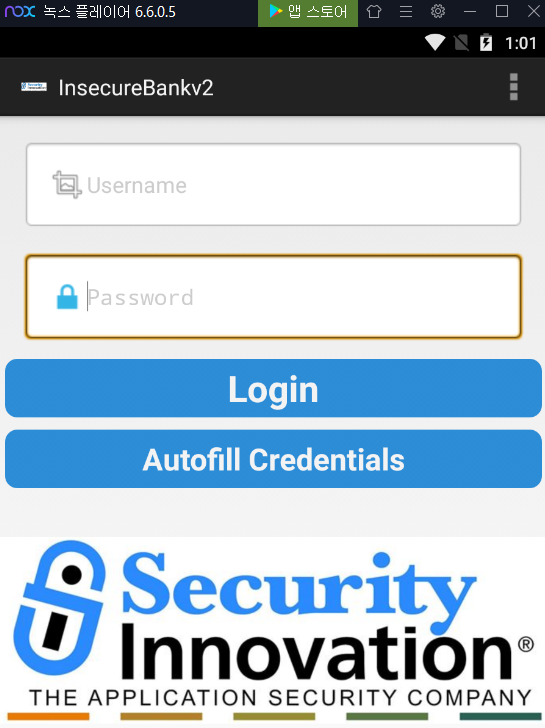Click the Nox logo in the title bar

(20, 11)
